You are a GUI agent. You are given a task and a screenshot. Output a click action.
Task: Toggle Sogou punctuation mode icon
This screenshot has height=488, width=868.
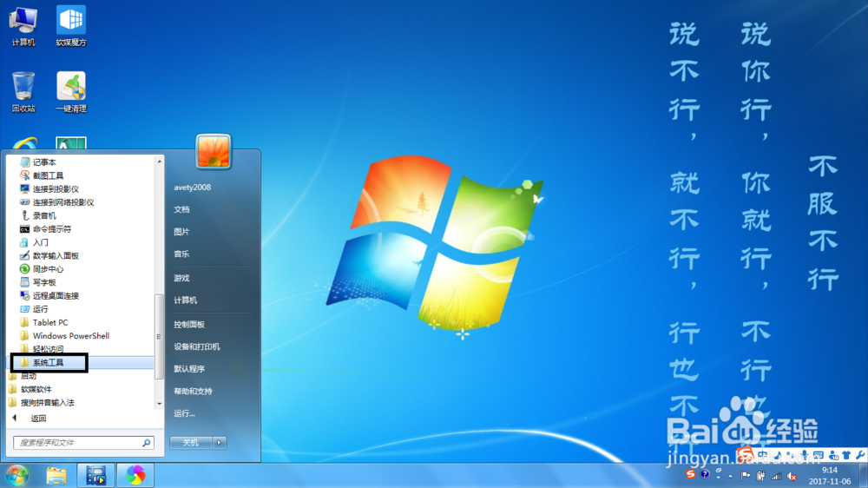(x=791, y=455)
